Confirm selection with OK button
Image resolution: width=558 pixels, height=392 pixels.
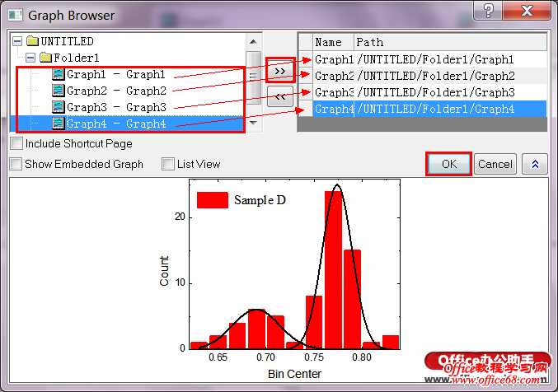tap(448, 164)
